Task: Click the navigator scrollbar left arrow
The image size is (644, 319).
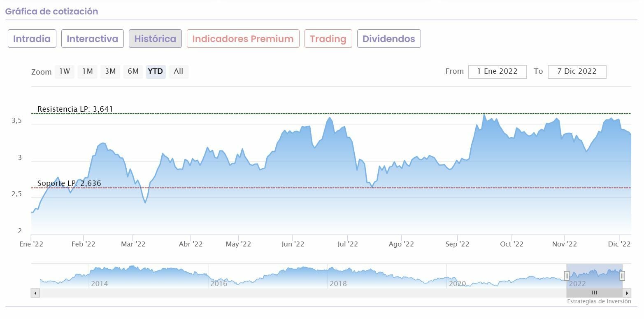Action: coord(35,293)
